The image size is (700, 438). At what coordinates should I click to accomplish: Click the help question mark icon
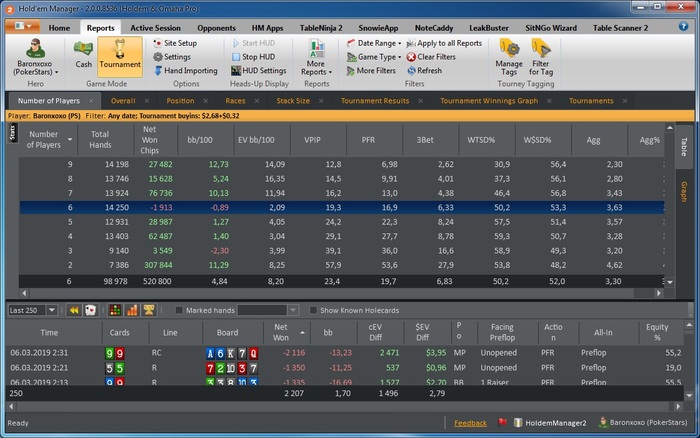tap(683, 26)
